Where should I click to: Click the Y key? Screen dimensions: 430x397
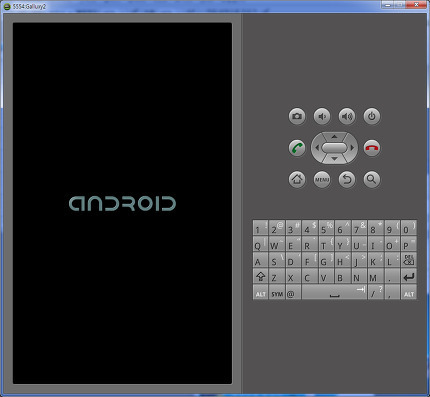(x=343, y=244)
